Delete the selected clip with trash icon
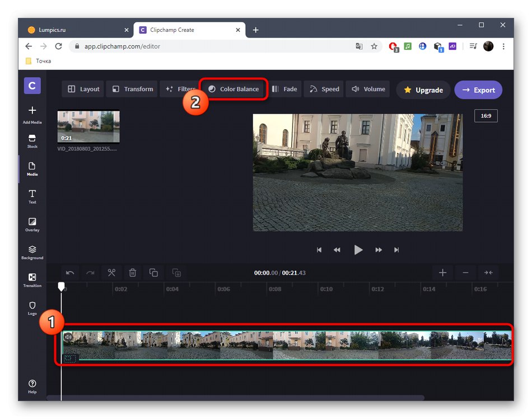The width and height of the screenshot is (532, 419). pyautogui.click(x=133, y=272)
